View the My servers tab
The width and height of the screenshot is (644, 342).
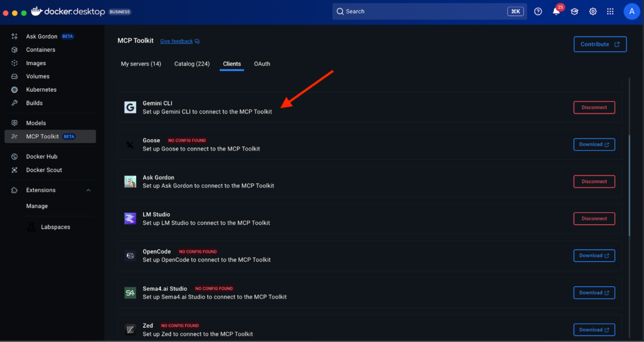pos(141,64)
